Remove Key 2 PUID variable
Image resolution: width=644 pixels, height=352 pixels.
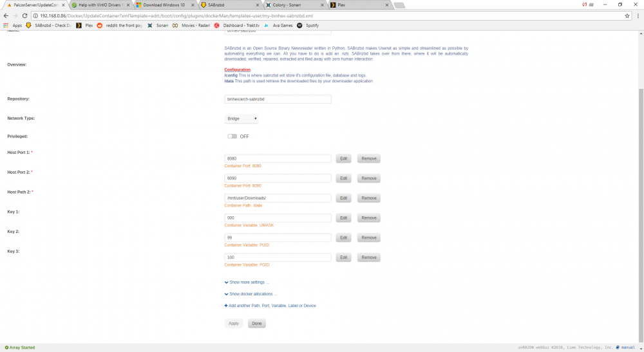pos(369,237)
